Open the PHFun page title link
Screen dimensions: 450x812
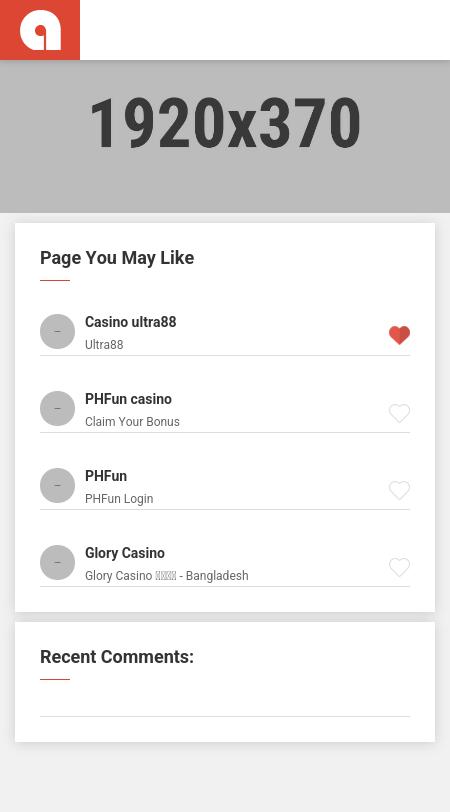106,476
